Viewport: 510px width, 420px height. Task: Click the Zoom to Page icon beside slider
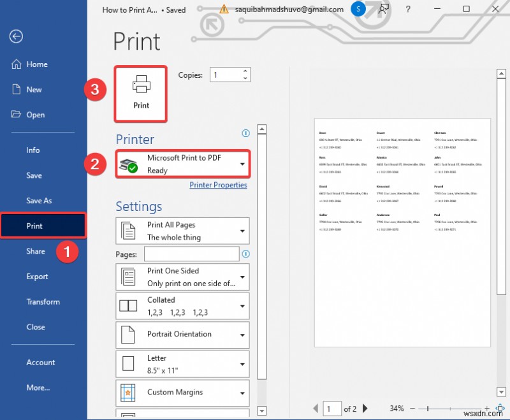501,409
